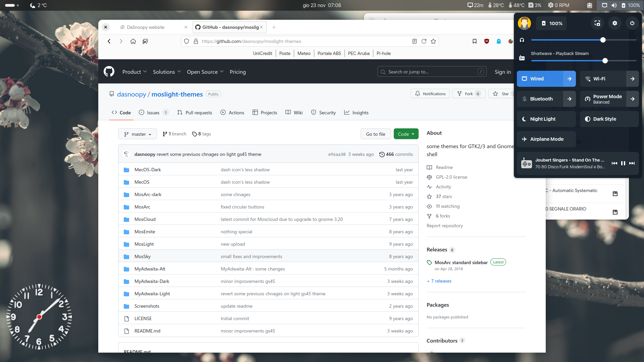
Task: Click the Notifications button
Action: pos(430,94)
